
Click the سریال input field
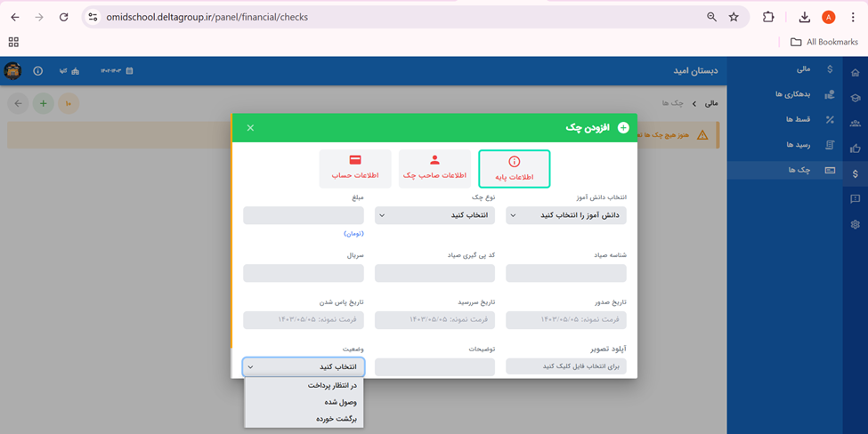pos(304,273)
